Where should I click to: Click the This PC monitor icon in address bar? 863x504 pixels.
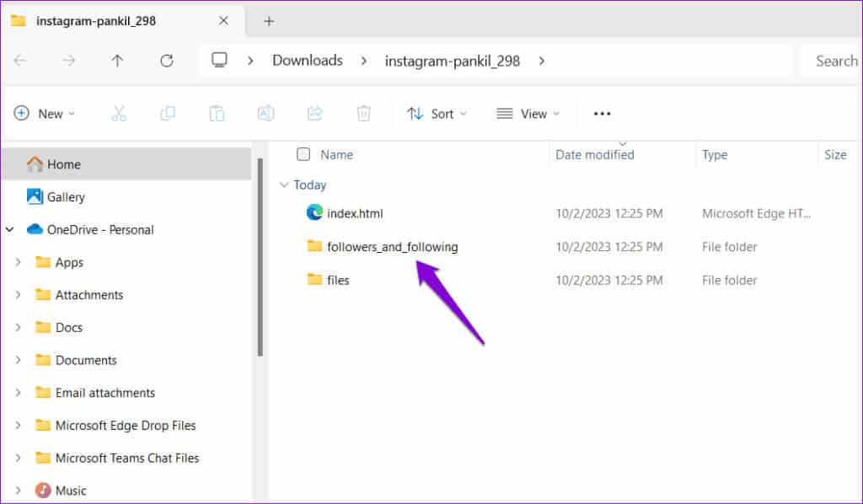coord(220,60)
